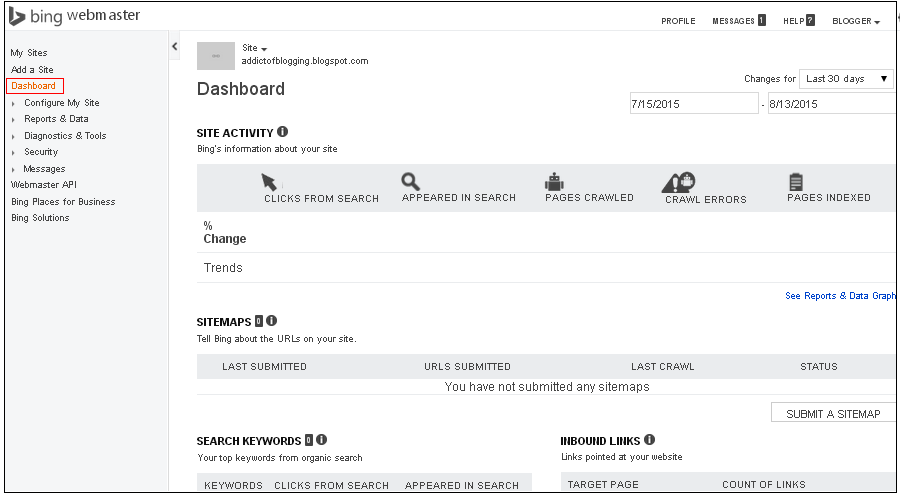900x496 pixels.
Task: Click the Submit a Sitemap button
Action: pyautogui.click(x=833, y=413)
